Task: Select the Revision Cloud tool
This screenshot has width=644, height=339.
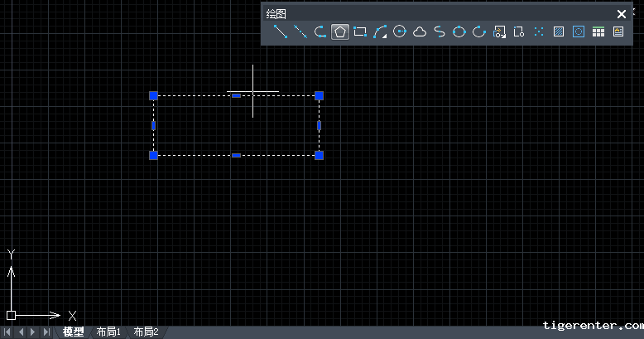Action: point(420,32)
